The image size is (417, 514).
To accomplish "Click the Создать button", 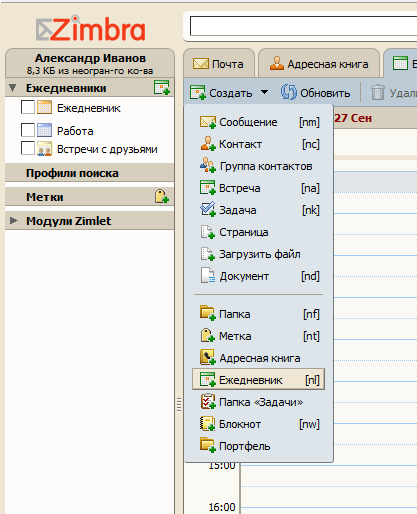I will coord(221,93).
